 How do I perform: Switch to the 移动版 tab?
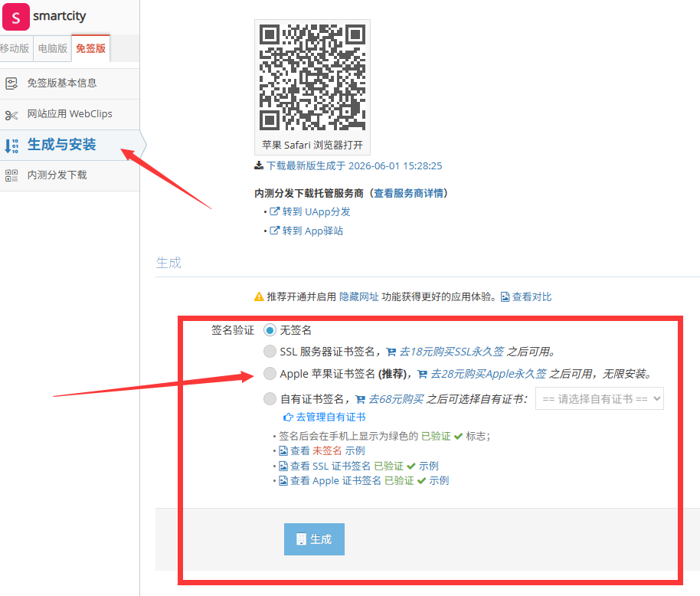click(x=15, y=48)
